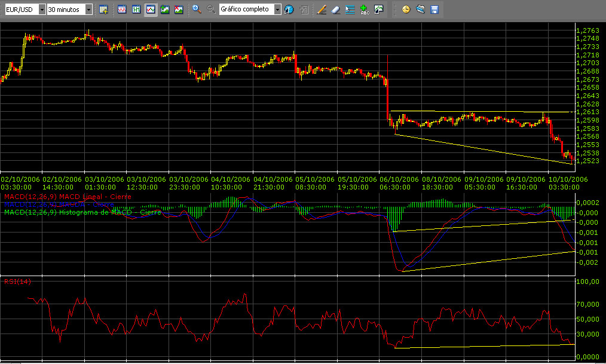The image size is (606, 364).
Task: Click the add text label ABC tool
Action: 364,10
